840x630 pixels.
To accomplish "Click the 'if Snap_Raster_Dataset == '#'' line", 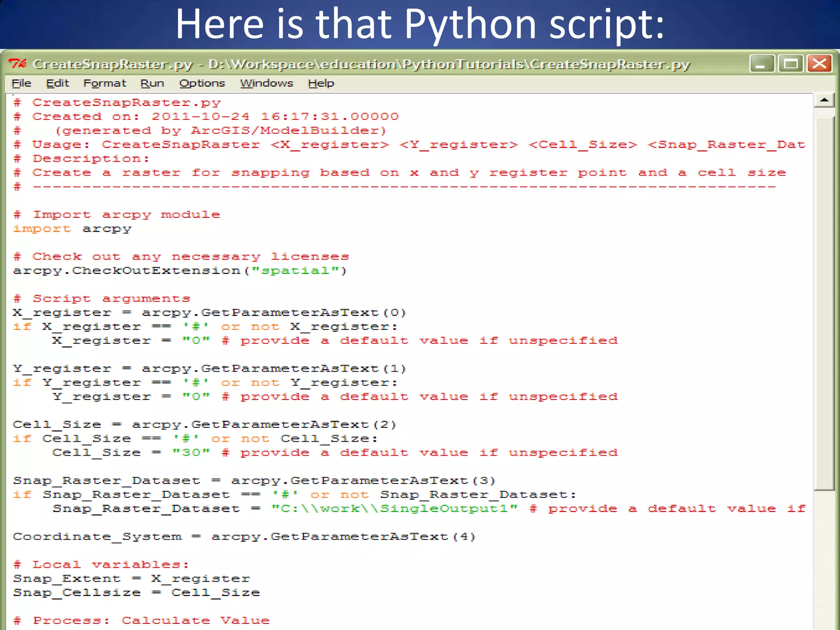I will tap(294, 495).
